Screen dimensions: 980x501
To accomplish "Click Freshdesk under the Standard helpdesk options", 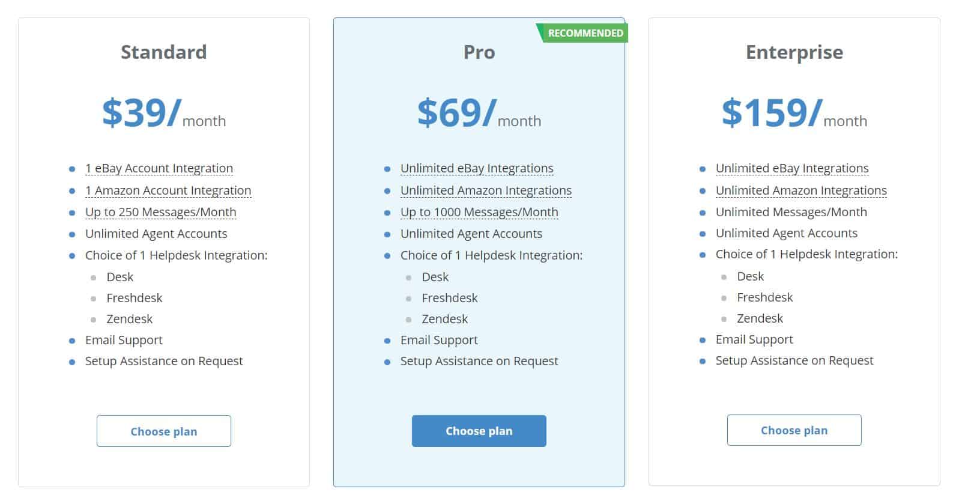I will pyautogui.click(x=133, y=298).
